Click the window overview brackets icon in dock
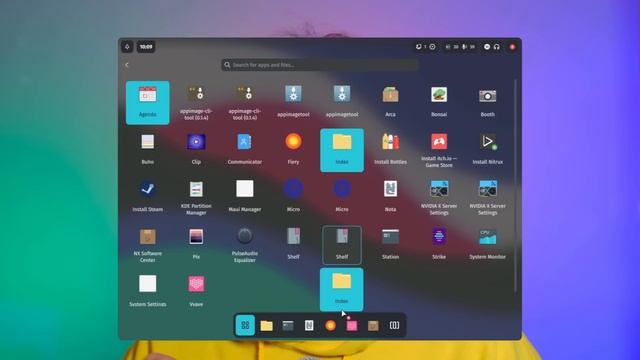Screen dimensions: 640x360 tap(394, 325)
